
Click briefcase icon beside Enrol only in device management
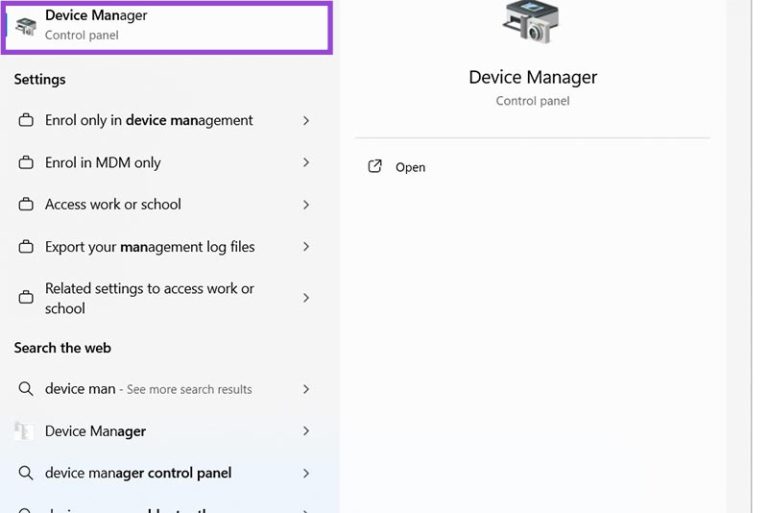(26, 121)
